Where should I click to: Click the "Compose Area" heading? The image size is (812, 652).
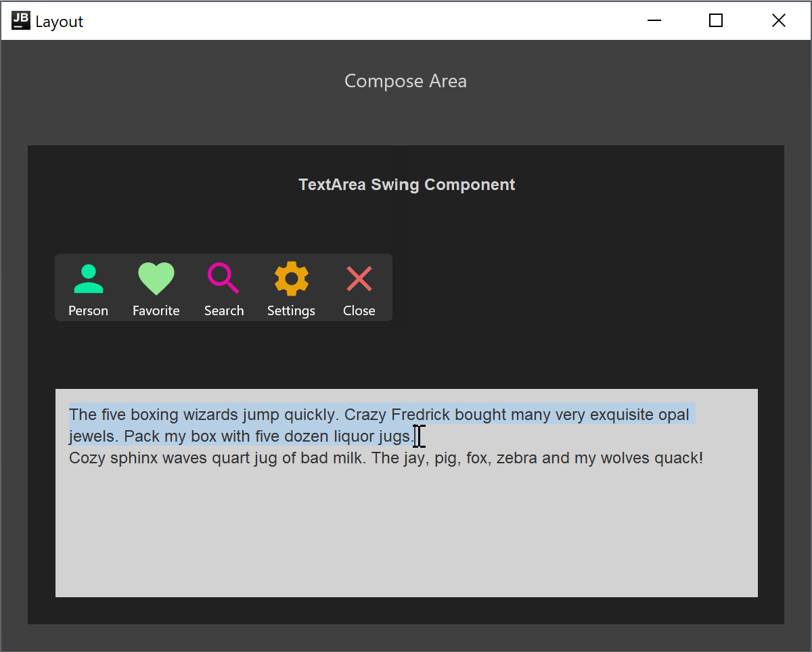[x=405, y=81]
